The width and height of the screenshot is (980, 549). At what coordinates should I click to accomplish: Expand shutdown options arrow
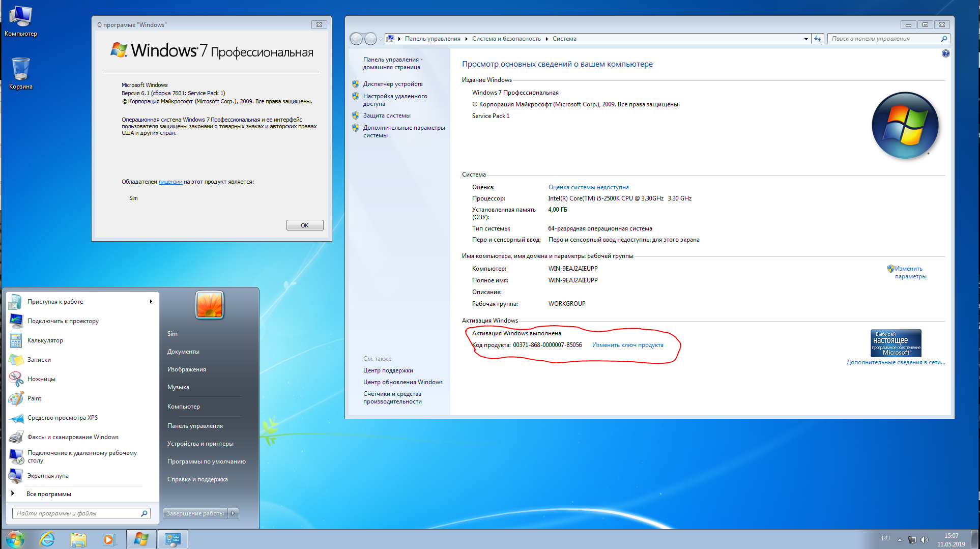234,513
